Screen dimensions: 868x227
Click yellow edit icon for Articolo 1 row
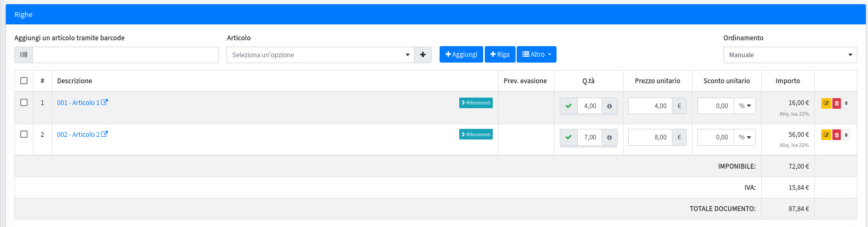click(x=825, y=103)
